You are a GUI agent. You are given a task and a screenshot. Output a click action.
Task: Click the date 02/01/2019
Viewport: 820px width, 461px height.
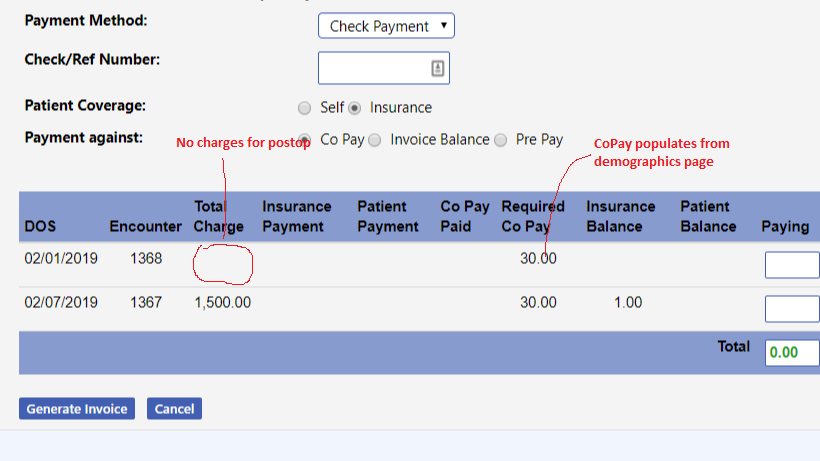61,258
